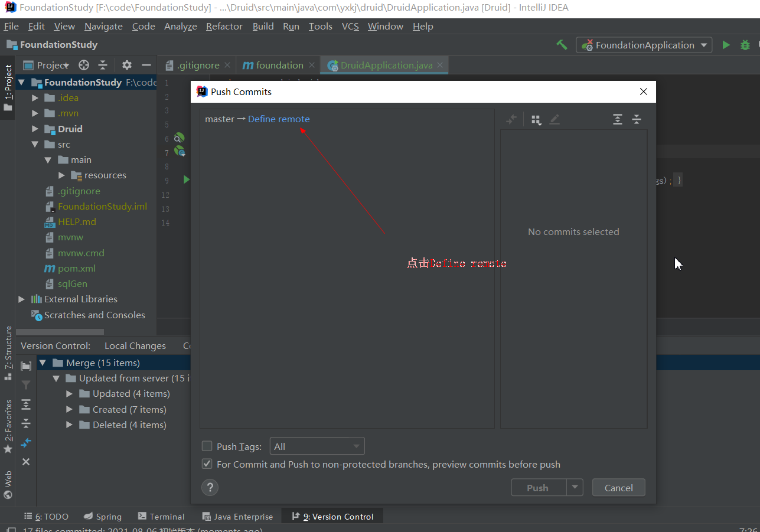The width and height of the screenshot is (760, 532).
Task: Enable the Push Tags checkbox
Action: point(207,446)
